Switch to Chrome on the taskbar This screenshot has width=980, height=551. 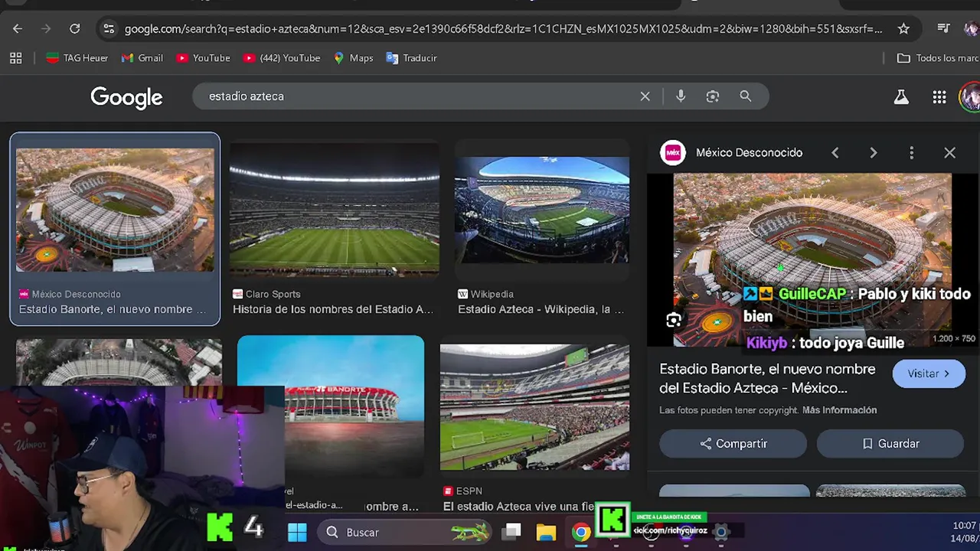[581, 532]
